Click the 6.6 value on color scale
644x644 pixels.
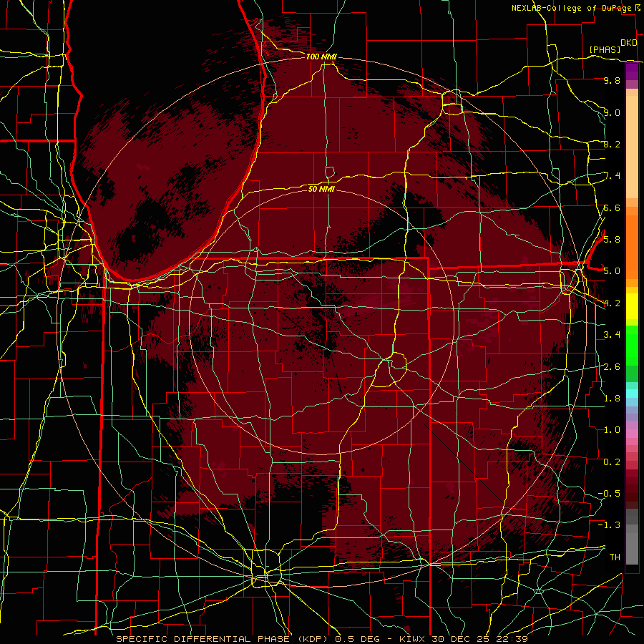612,208
